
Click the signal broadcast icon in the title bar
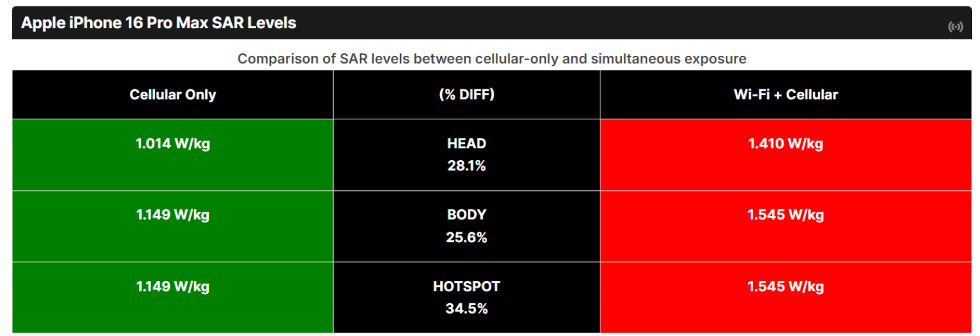point(955,27)
